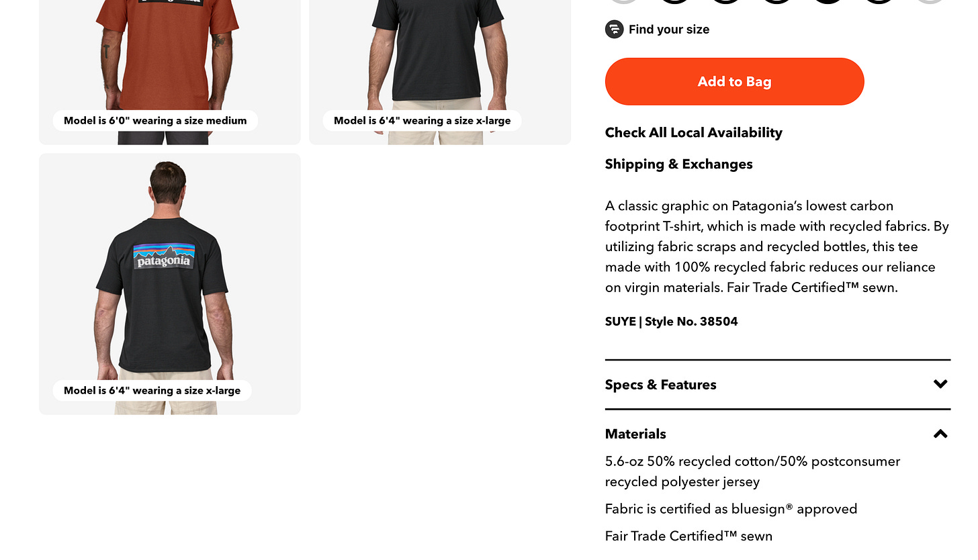Click the 6'0" size medium model label
The width and height of the screenshot is (978, 560).
(x=155, y=121)
